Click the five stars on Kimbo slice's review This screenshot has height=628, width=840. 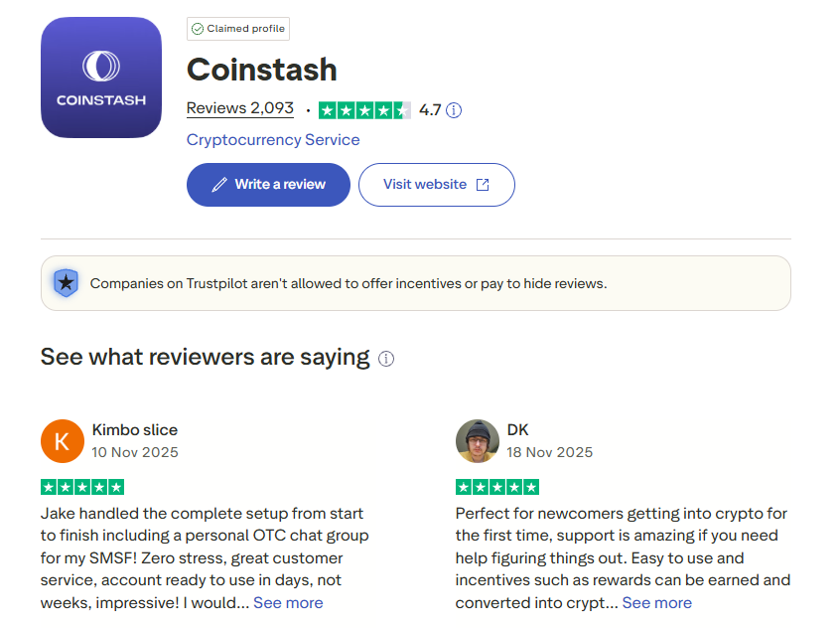click(x=82, y=487)
